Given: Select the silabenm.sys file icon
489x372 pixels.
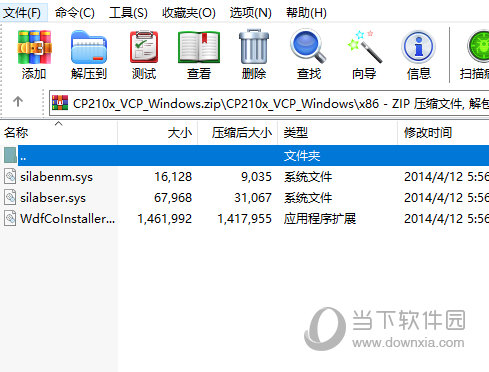Looking at the screenshot, I should point(10,176).
